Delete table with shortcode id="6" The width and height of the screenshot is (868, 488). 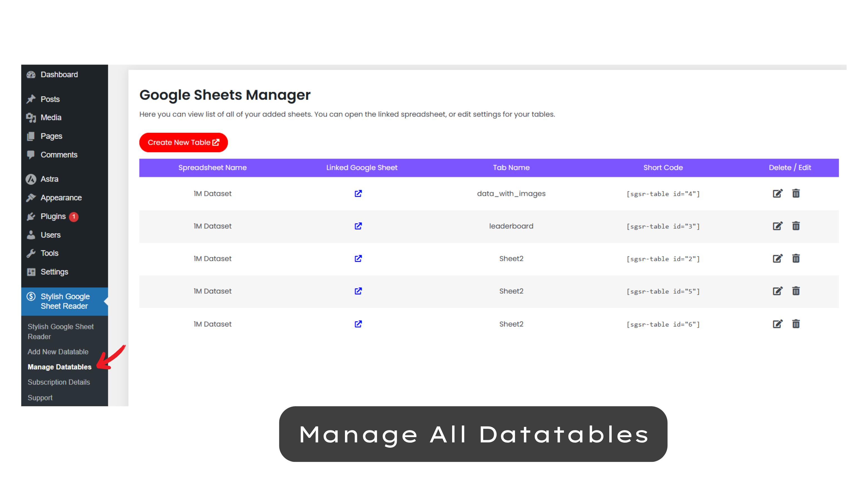click(x=796, y=324)
